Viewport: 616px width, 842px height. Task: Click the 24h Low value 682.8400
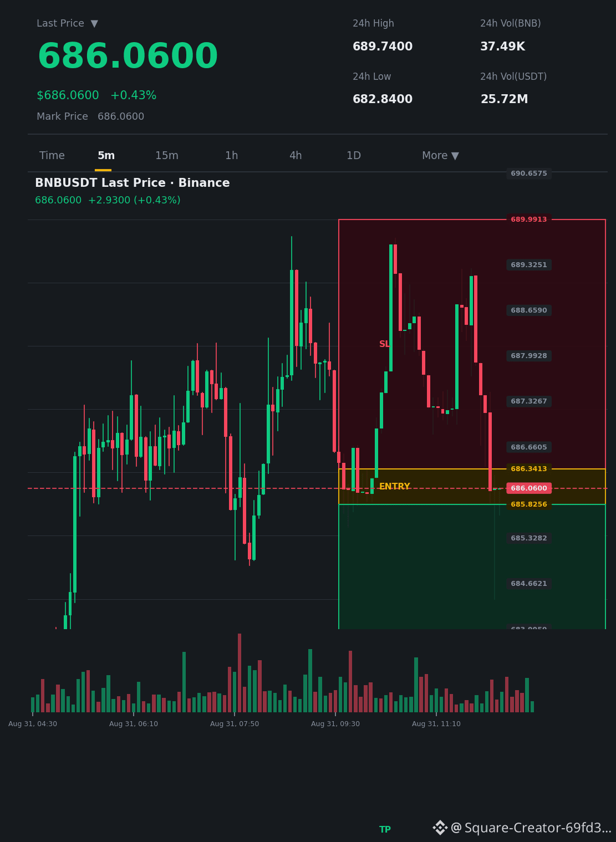tap(383, 99)
